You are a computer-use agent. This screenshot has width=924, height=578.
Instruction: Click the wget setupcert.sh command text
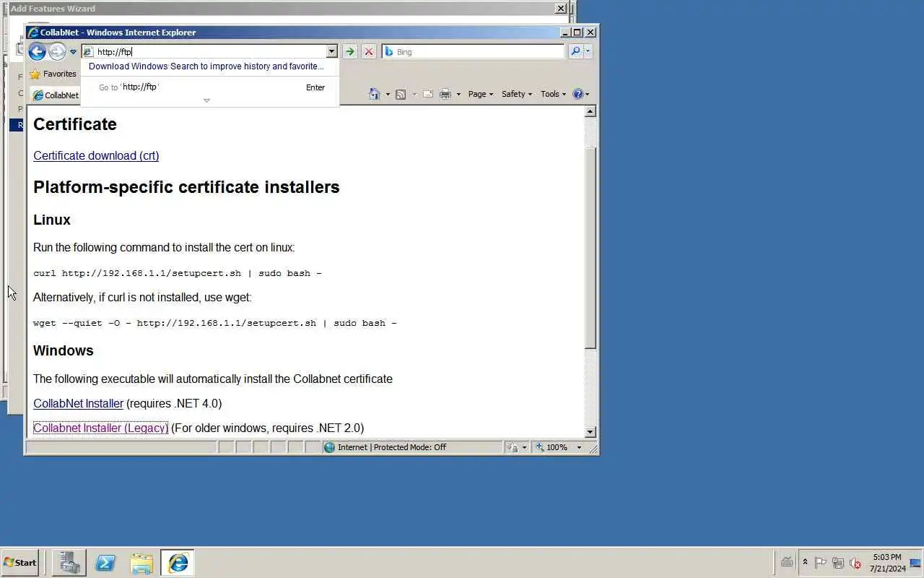click(x=214, y=323)
